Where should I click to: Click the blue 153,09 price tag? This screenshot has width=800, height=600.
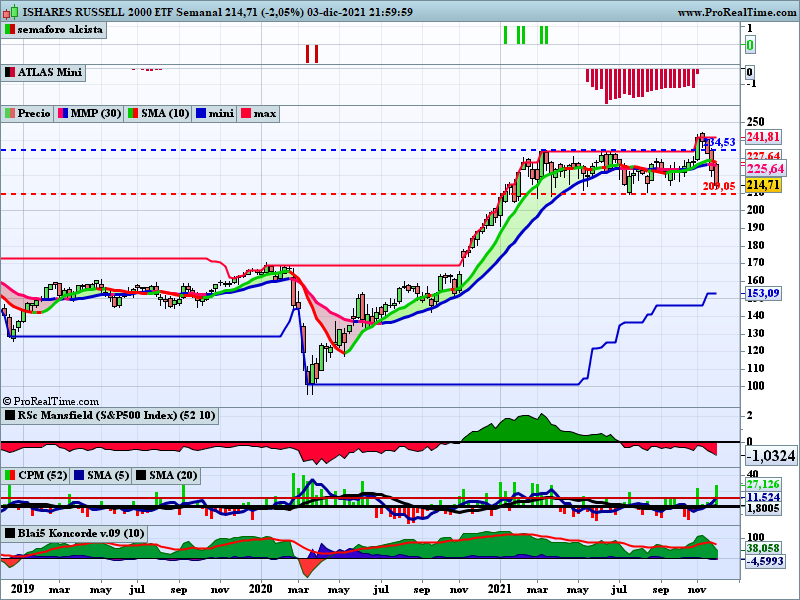(763, 293)
